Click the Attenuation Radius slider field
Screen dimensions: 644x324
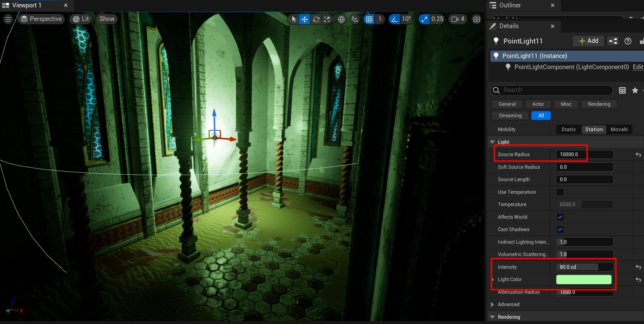tap(584, 292)
